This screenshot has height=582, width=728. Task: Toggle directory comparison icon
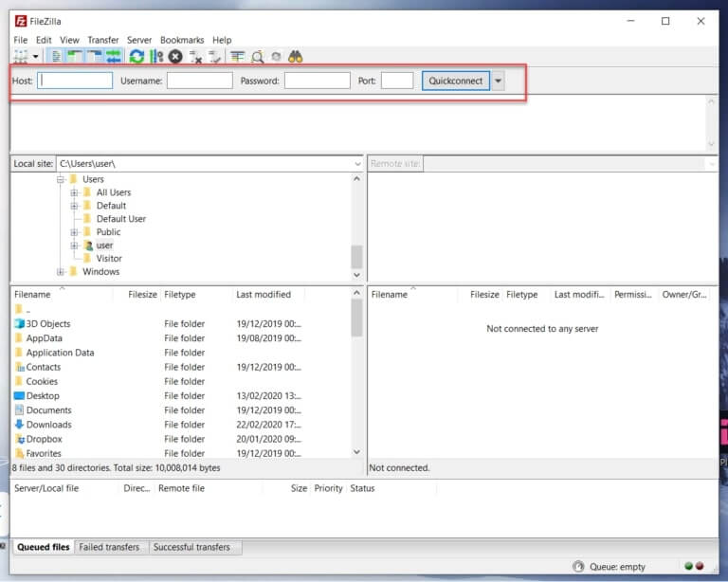[257, 57]
